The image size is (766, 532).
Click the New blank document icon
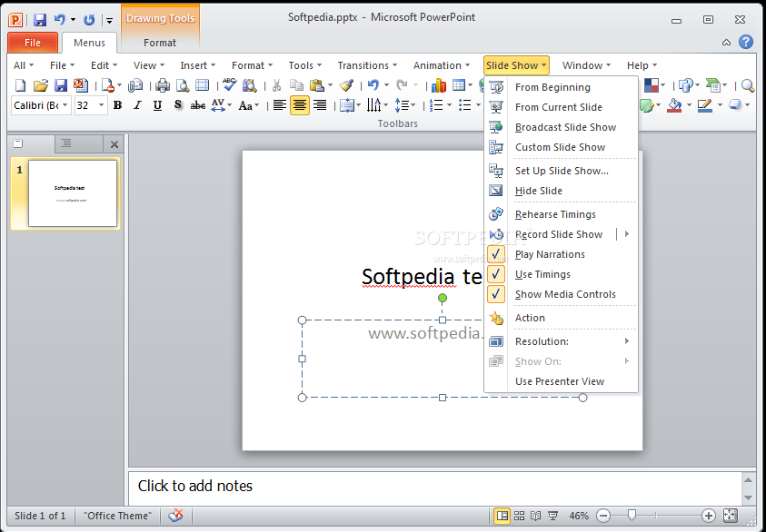[x=20, y=86]
